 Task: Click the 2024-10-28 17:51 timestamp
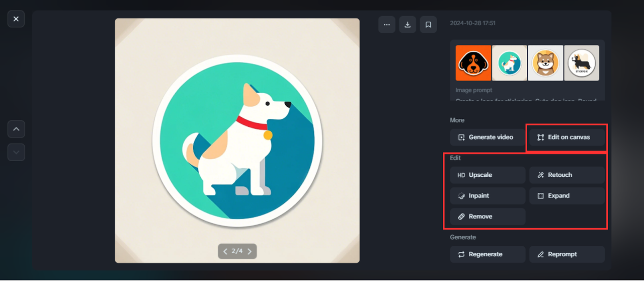473,23
